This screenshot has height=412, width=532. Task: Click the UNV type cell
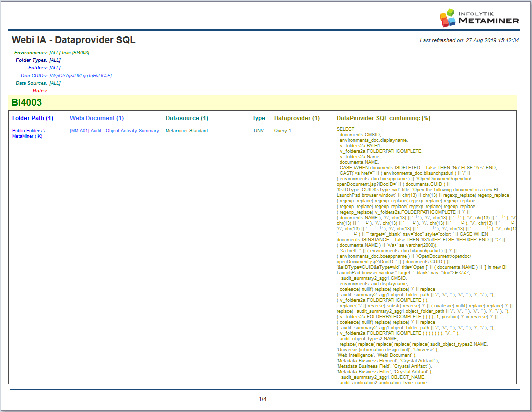pyautogui.click(x=259, y=130)
